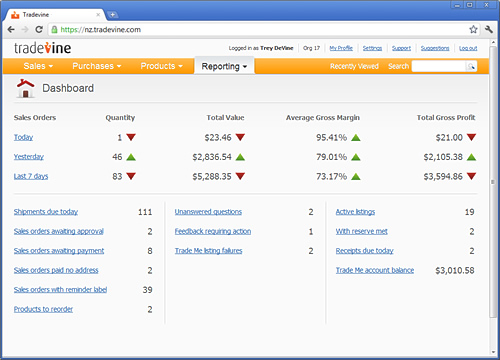This screenshot has height=360, width=500.
Task: Open Trade Me listing failures
Action: (209, 251)
